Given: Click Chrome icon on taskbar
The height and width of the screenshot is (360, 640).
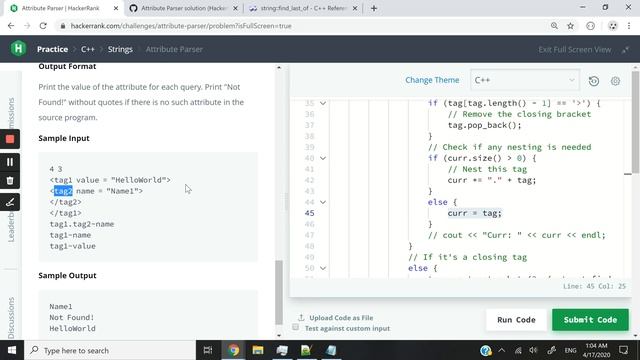Looking at the screenshot, I should pyautogui.click(x=233, y=350).
